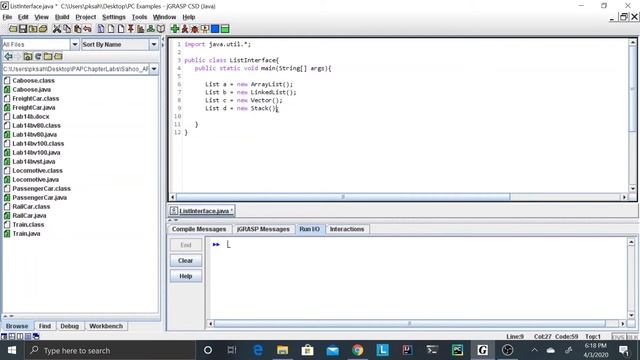Click the editor horizontal scrollbar
This screenshot has width=640, height=360.
[x=343, y=197]
